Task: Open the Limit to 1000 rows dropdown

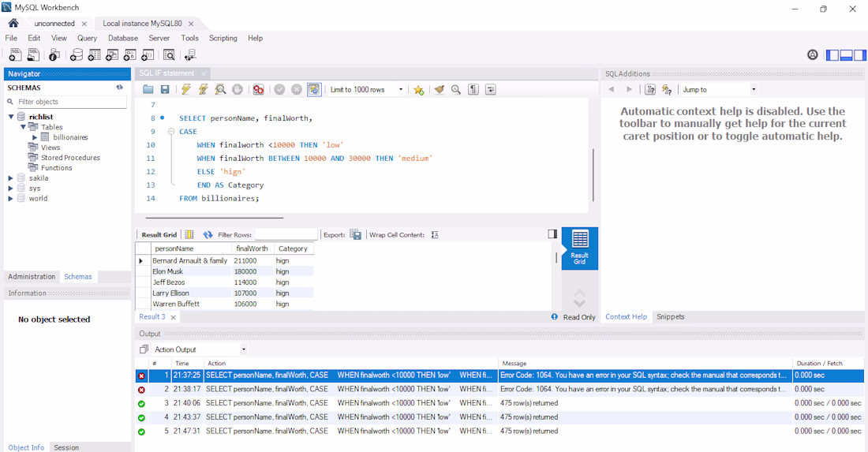Action: tap(366, 90)
